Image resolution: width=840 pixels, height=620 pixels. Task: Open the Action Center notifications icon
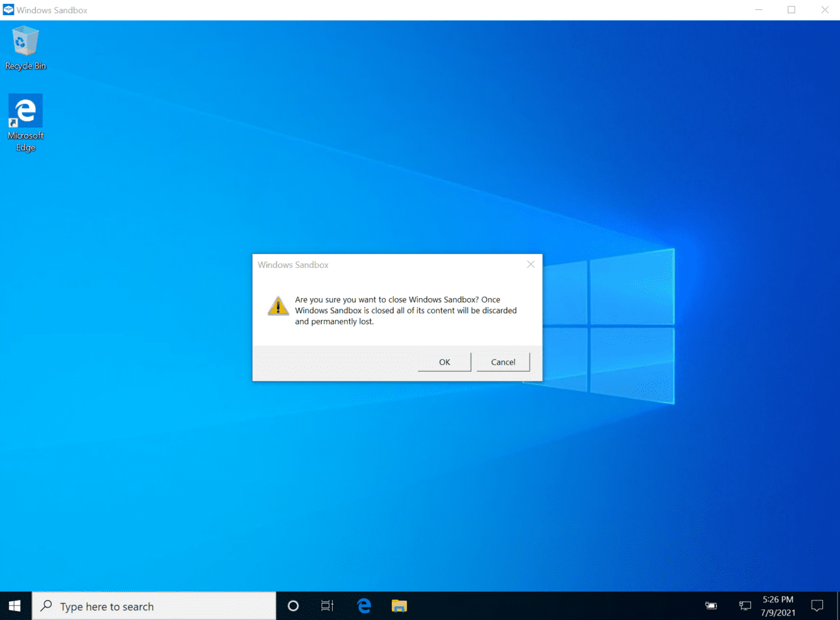817,606
